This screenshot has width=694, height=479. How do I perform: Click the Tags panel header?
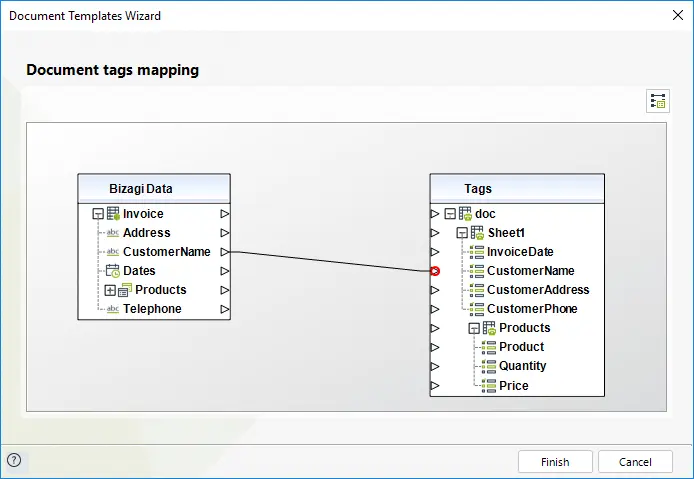tap(517, 189)
